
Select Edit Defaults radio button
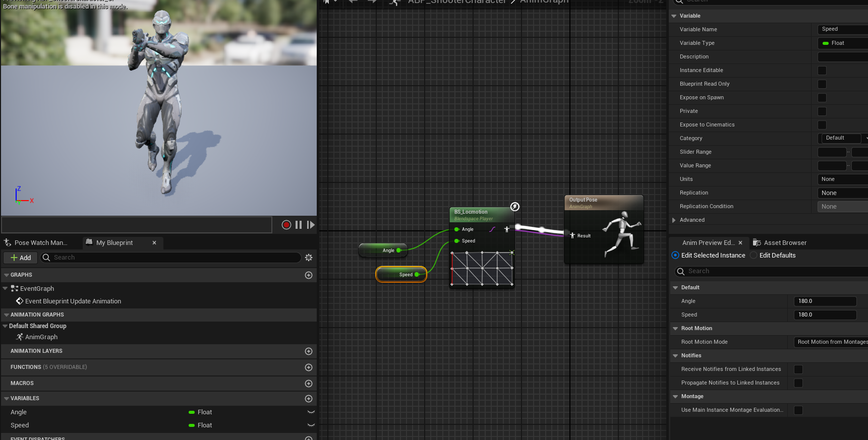point(754,256)
